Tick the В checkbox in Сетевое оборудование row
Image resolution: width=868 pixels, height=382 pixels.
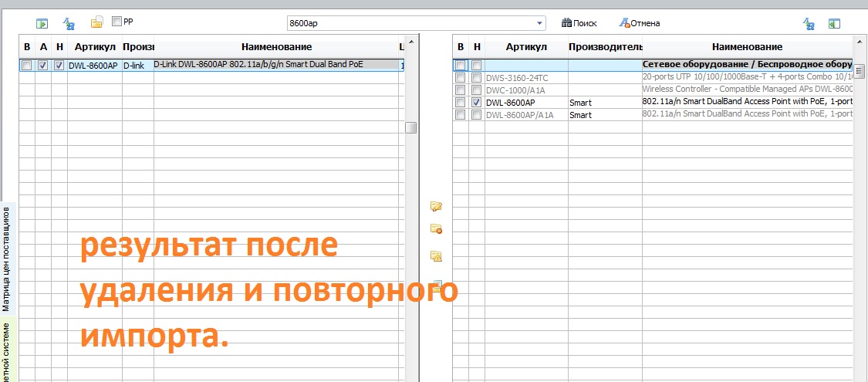click(460, 66)
